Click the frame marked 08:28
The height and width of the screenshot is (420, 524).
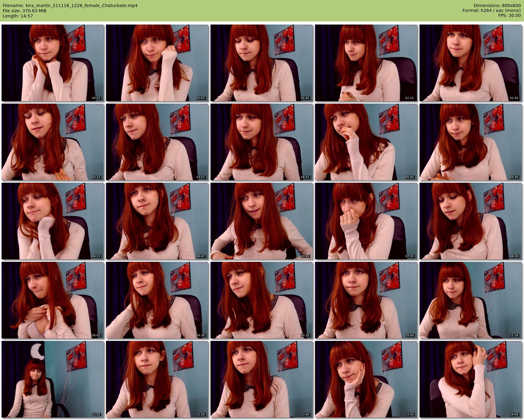click(x=471, y=221)
